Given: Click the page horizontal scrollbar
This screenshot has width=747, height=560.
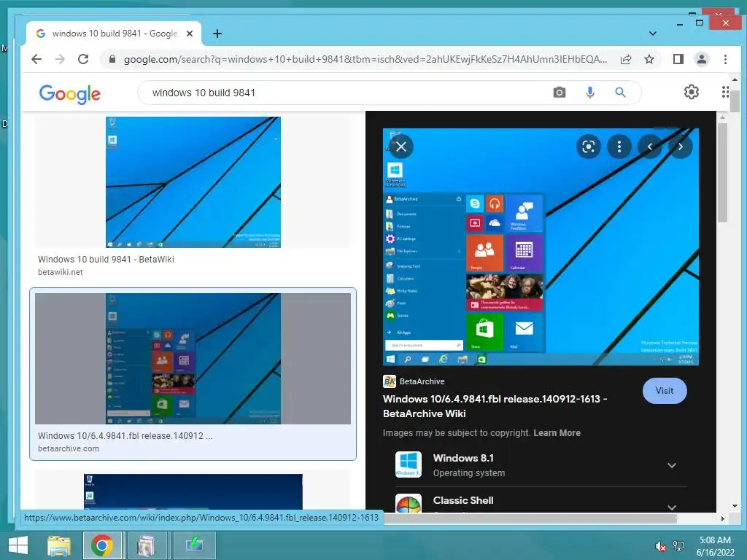Looking at the screenshot, I should click(531, 518).
